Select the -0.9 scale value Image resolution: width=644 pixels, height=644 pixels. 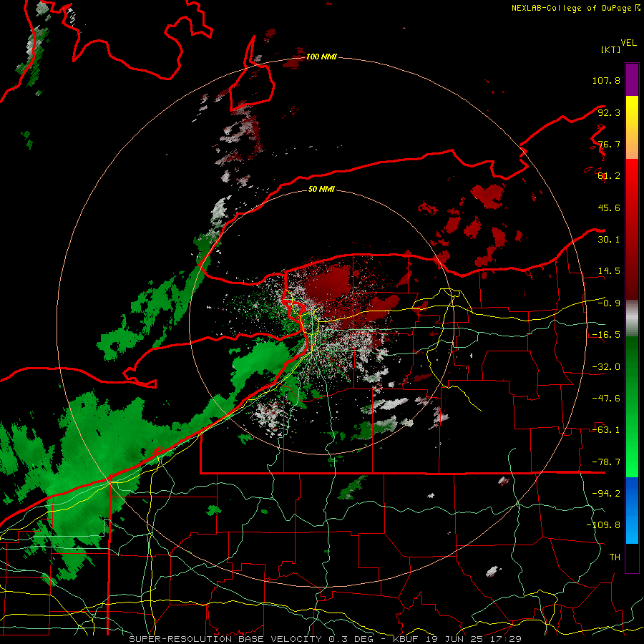609,303
